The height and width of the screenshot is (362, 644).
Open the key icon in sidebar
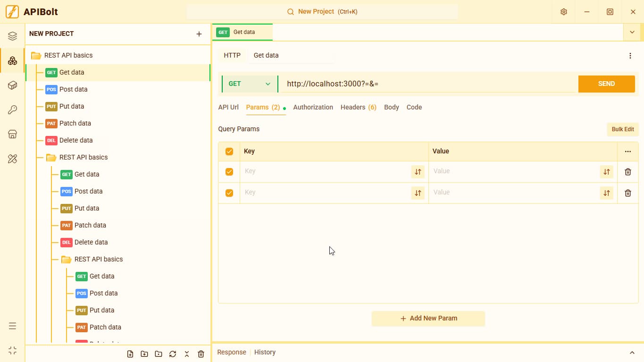click(x=13, y=110)
